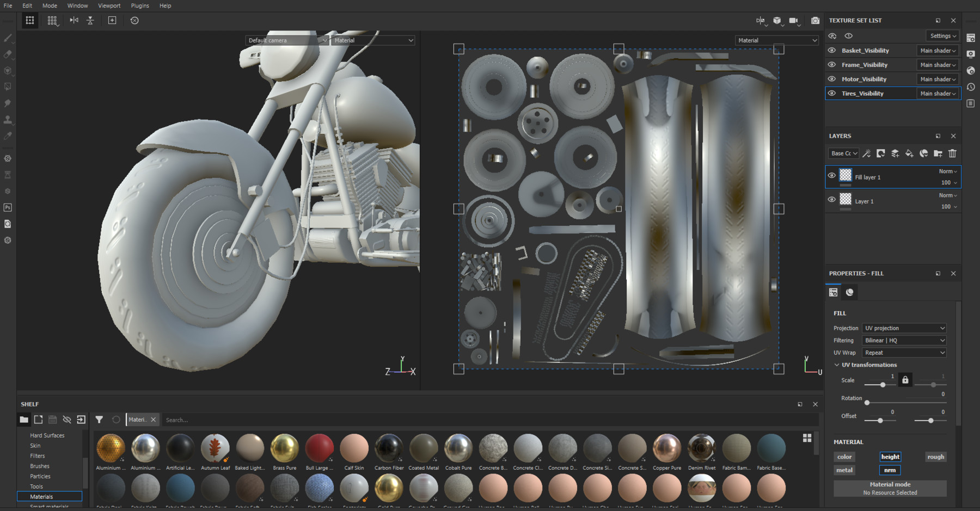Add a new fill layer in Layers panel

pyautogui.click(x=909, y=153)
